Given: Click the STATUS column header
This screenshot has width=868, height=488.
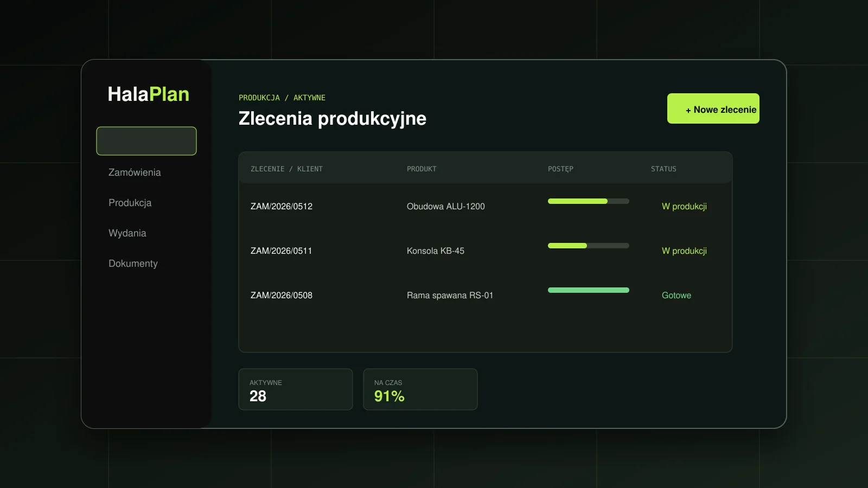Looking at the screenshot, I should pyautogui.click(x=663, y=169).
